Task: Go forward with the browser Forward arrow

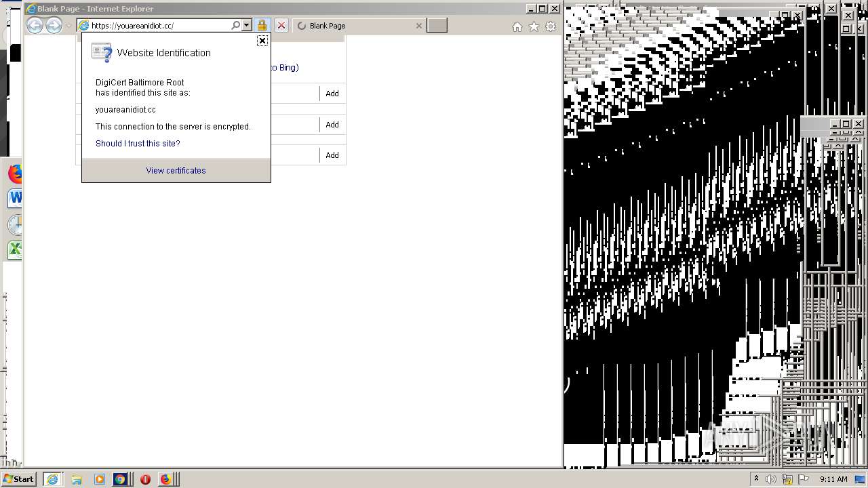Action: (54, 26)
